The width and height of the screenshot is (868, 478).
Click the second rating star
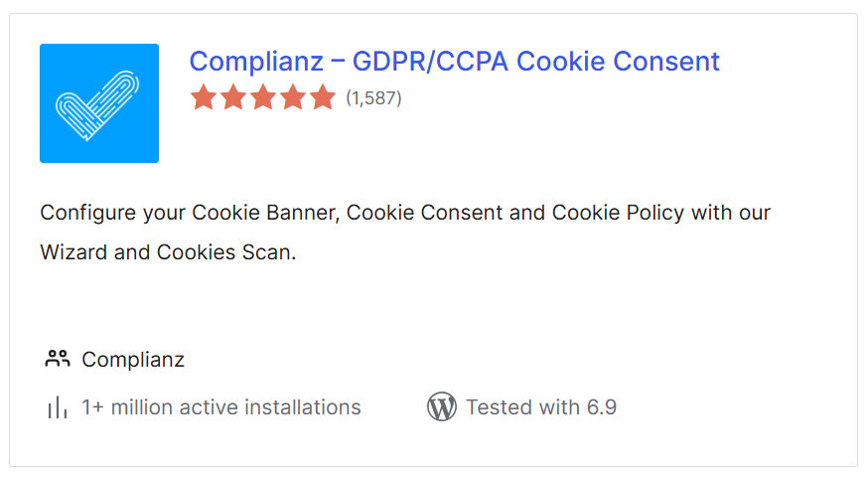233,97
